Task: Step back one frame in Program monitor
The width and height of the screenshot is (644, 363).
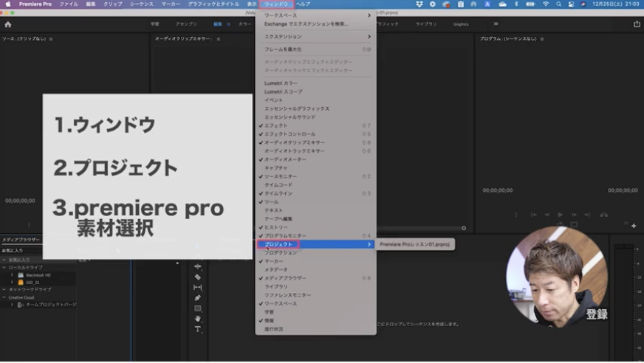Action: [547, 215]
